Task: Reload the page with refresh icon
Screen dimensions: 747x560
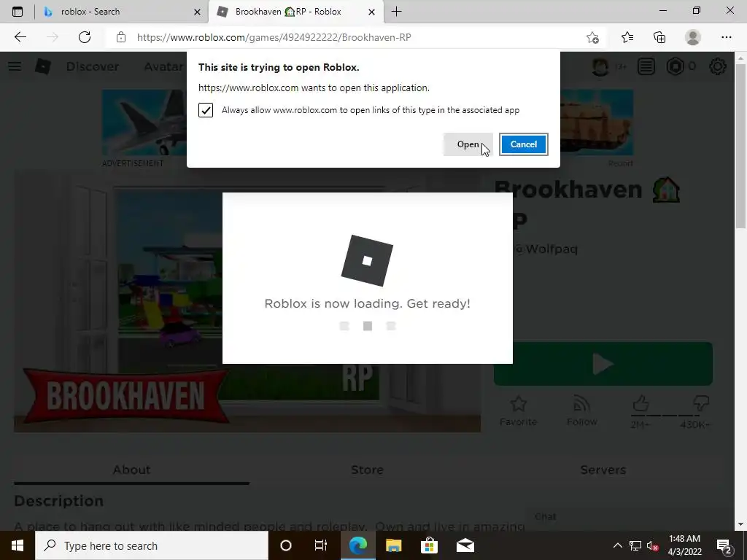Action: click(85, 37)
